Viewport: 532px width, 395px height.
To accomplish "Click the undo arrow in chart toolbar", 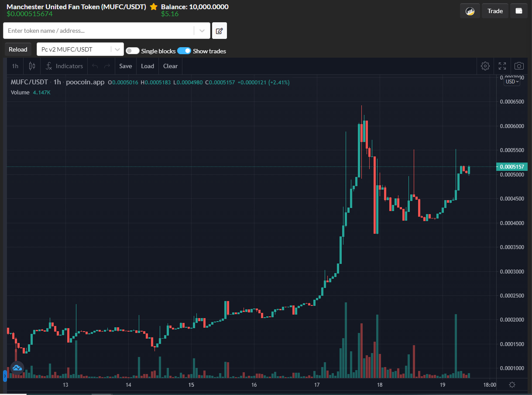I will [95, 66].
